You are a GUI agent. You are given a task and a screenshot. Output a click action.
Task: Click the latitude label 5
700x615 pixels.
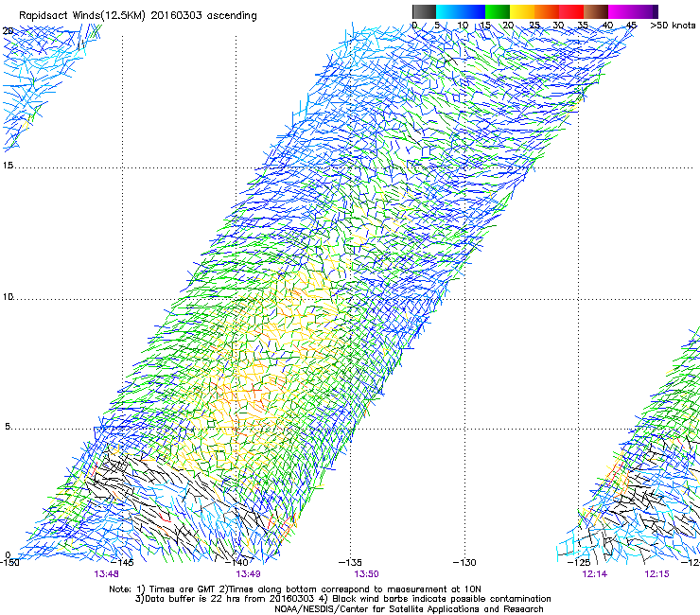[x=8, y=426]
